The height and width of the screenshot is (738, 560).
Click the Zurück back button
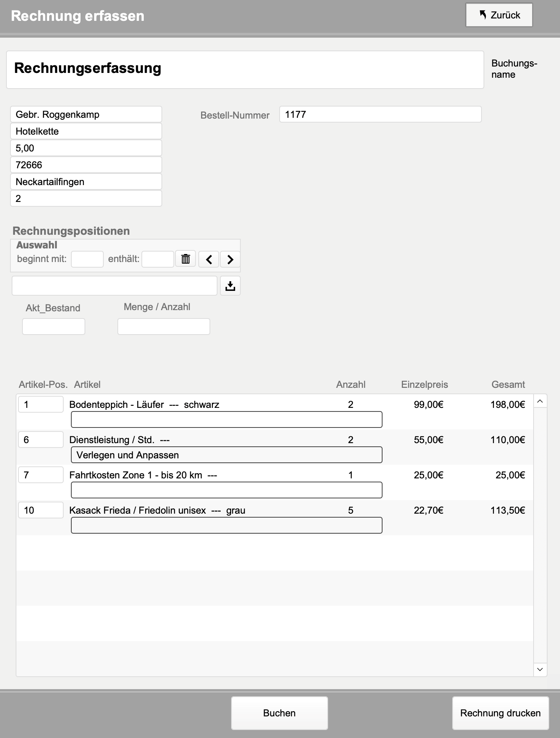tap(499, 15)
